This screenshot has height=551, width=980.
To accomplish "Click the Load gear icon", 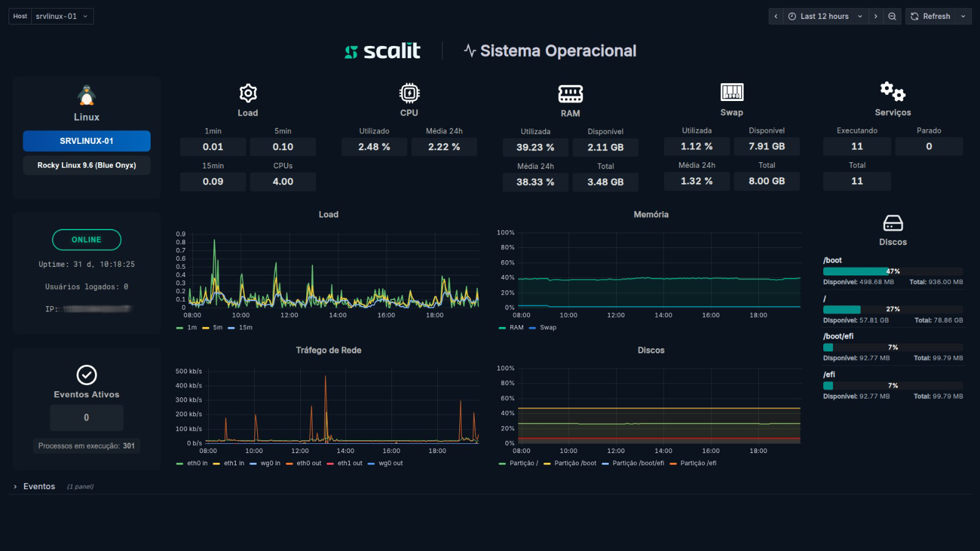I will [247, 93].
